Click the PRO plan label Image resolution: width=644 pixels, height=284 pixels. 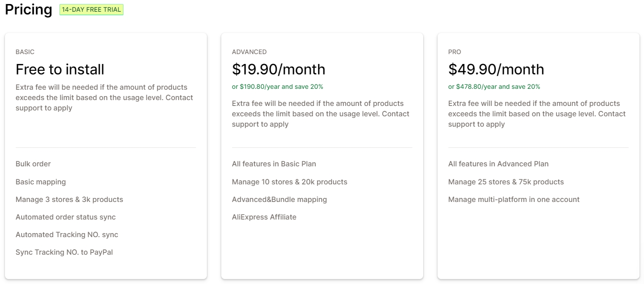click(454, 52)
